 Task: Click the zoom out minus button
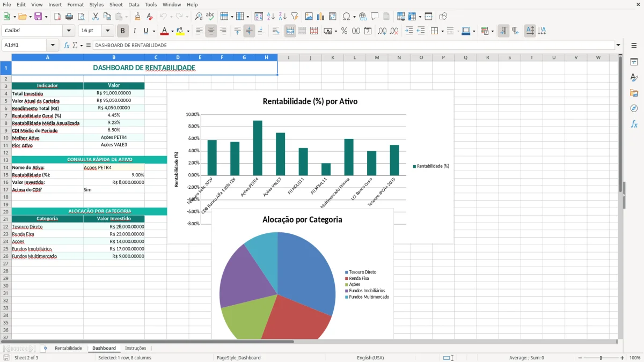point(580,358)
